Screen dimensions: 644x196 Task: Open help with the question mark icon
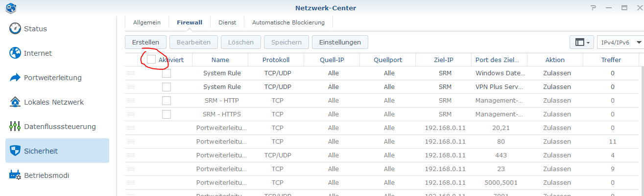pos(594,8)
